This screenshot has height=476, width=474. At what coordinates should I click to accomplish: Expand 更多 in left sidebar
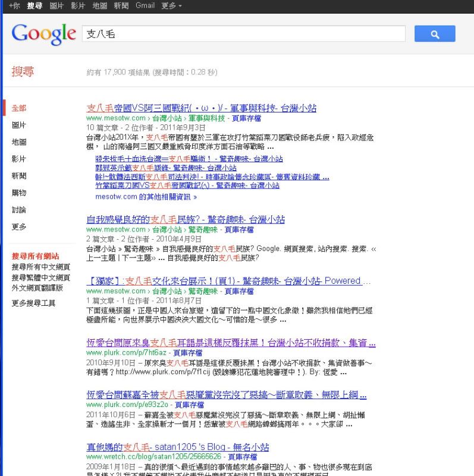click(19, 227)
